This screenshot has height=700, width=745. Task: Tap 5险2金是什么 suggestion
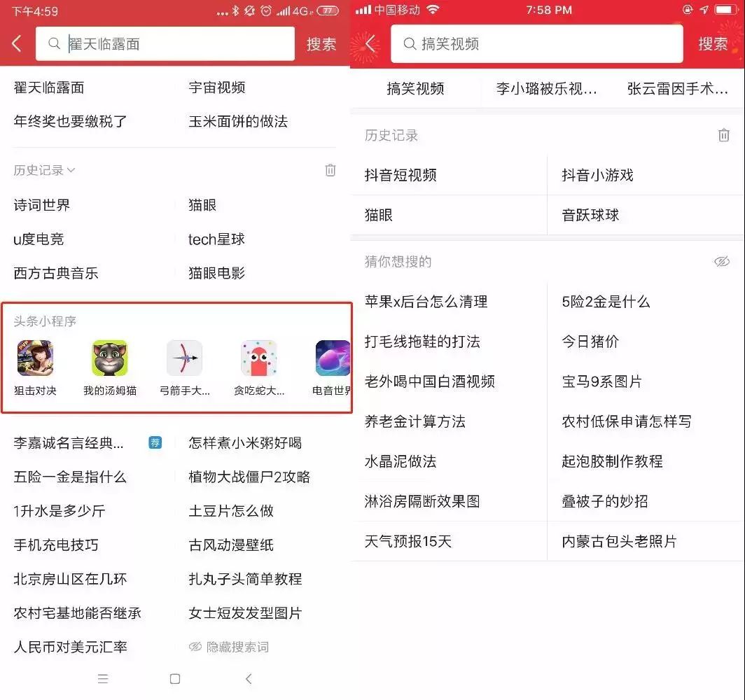point(606,302)
